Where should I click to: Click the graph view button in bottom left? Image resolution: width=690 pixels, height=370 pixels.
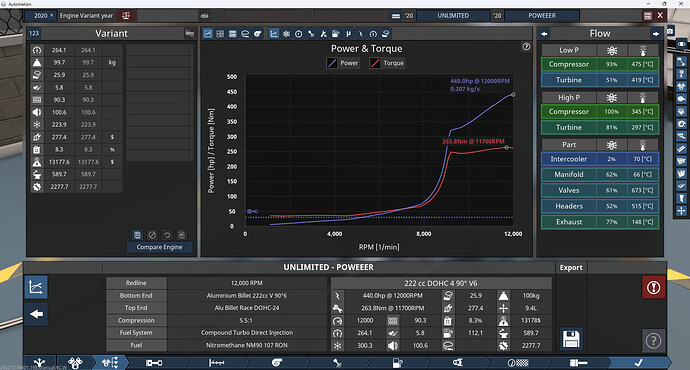click(36, 287)
